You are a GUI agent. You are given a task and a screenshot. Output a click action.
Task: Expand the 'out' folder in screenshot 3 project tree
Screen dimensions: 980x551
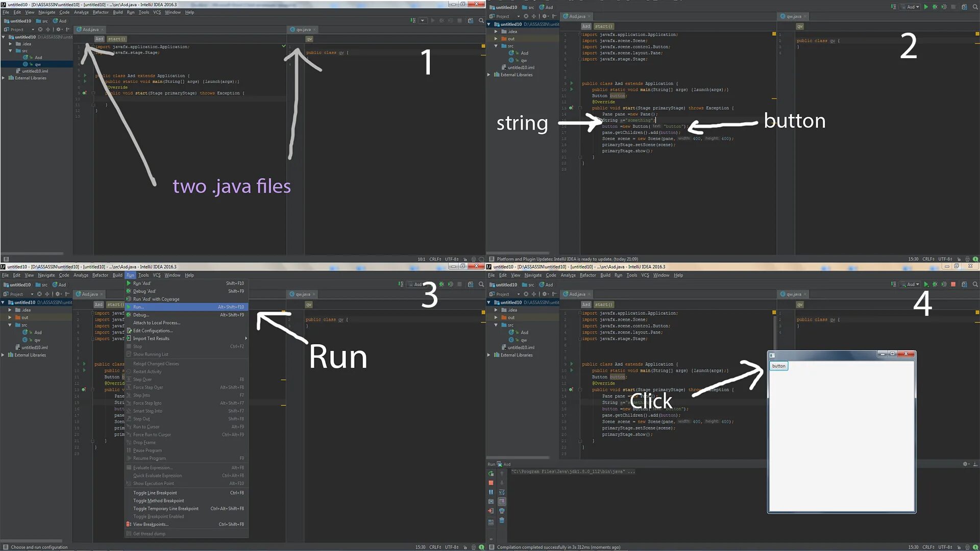pos(10,317)
